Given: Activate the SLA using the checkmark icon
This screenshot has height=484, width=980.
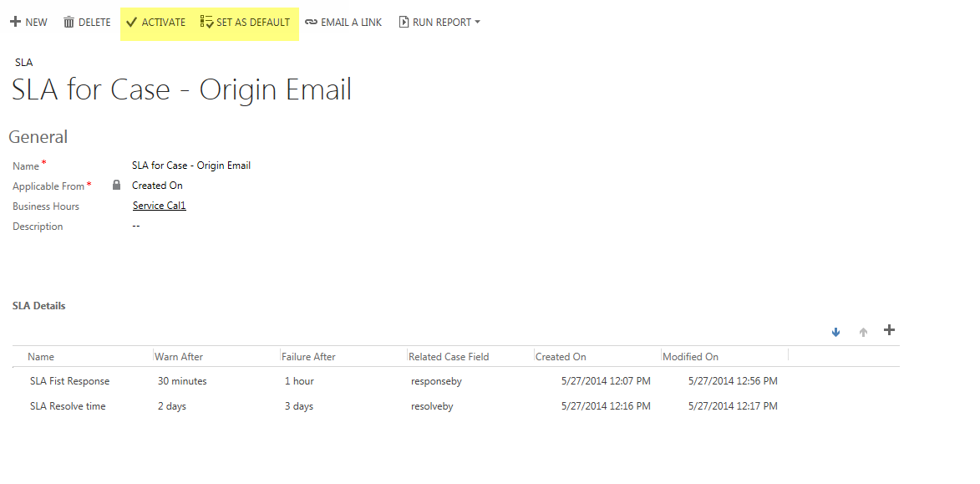Looking at the screenshot, I should pos(131,23).
